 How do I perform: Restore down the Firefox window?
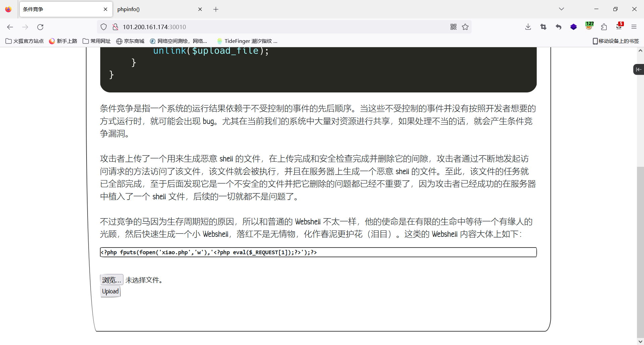(615, 9)
